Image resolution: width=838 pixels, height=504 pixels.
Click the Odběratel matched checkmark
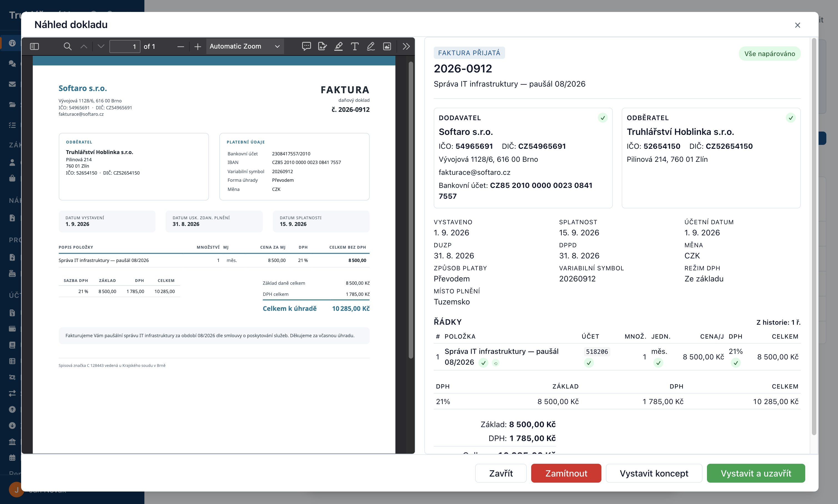point(791,118)
